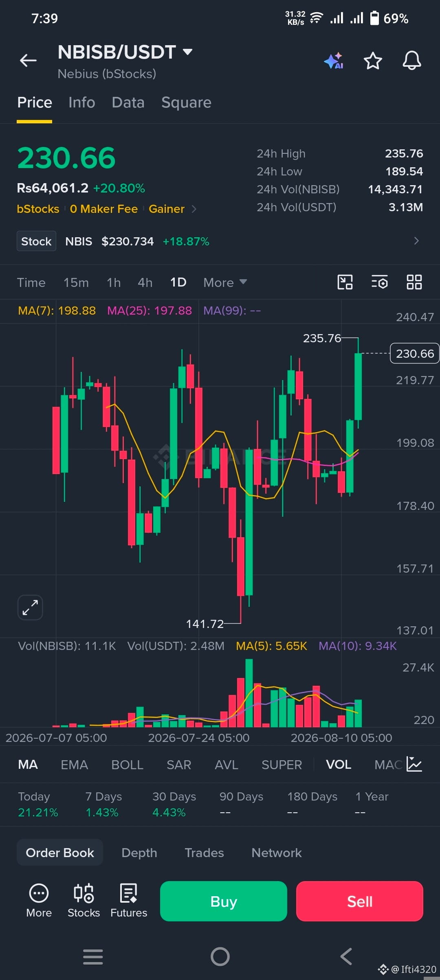Select the 15m chart interval
Screen dimensions: 440x980
(x=76, y=282)
